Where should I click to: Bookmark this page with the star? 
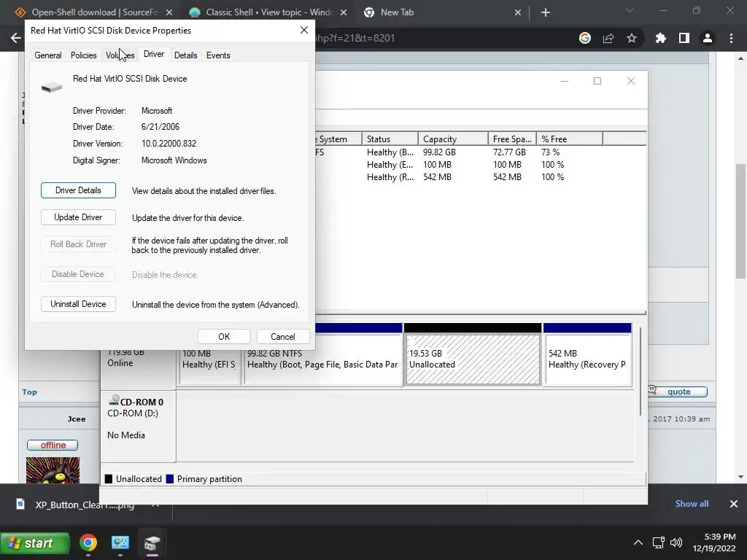coord(632,38)
